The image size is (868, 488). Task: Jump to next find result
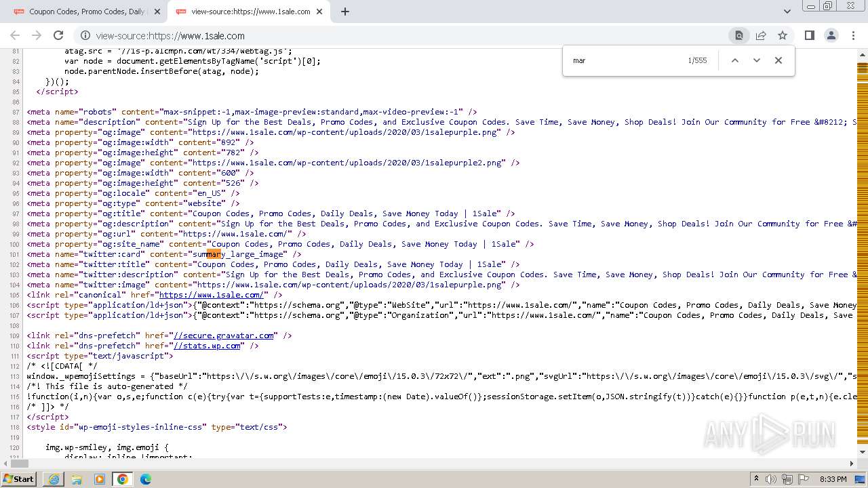pyautogui.click(x=757, y=60)
